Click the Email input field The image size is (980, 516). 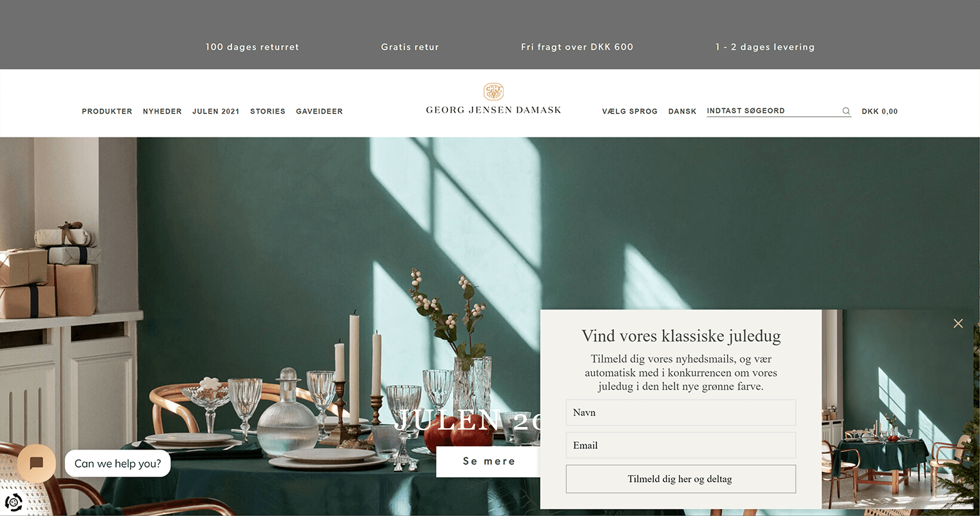point(681,445)
